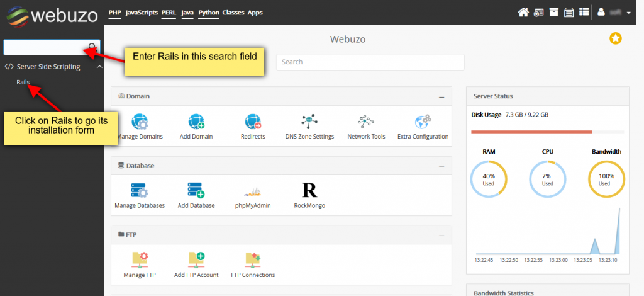Click Rails in the sidebar

point(23,82)
